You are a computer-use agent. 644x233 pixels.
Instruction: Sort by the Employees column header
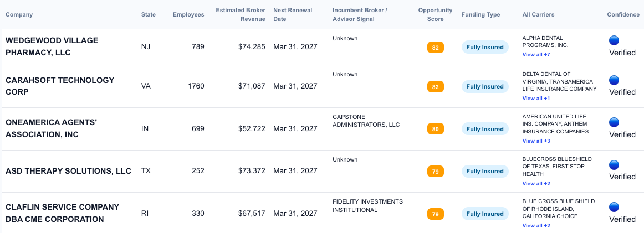(x=188, y=15)
